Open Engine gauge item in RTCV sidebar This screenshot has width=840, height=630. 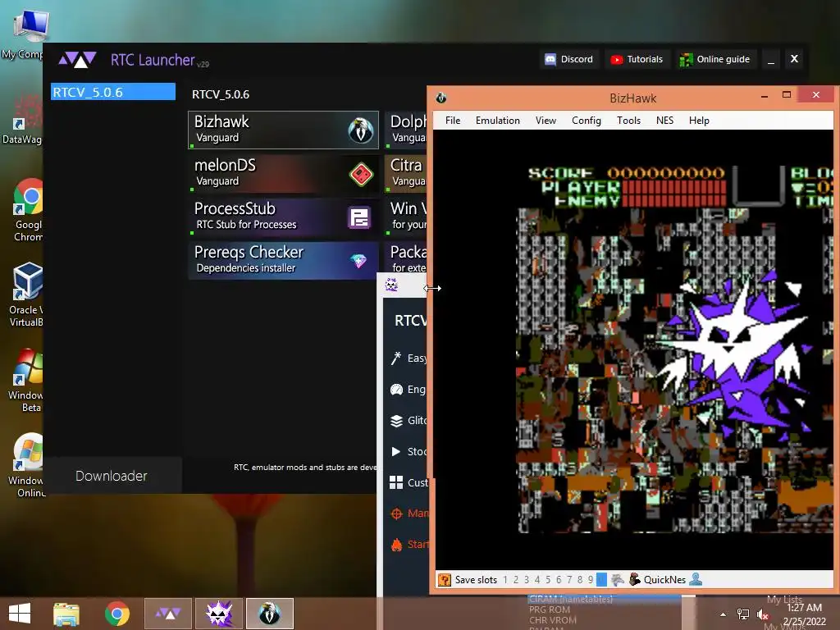409,389
